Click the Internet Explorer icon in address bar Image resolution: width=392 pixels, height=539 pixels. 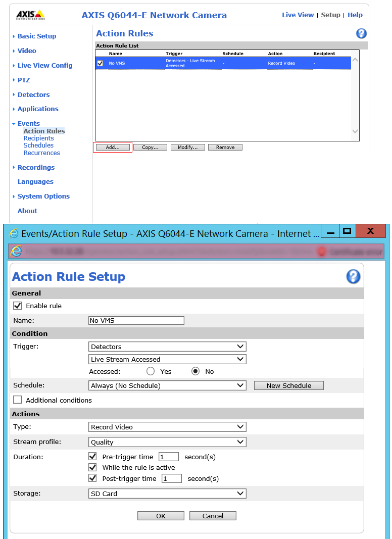[x=16, y=251]
